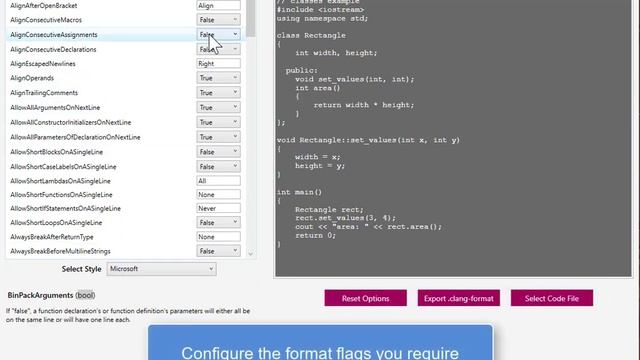640x360 pixels.
Task: Click the BinPackArguments description heading
Action: 51,295
